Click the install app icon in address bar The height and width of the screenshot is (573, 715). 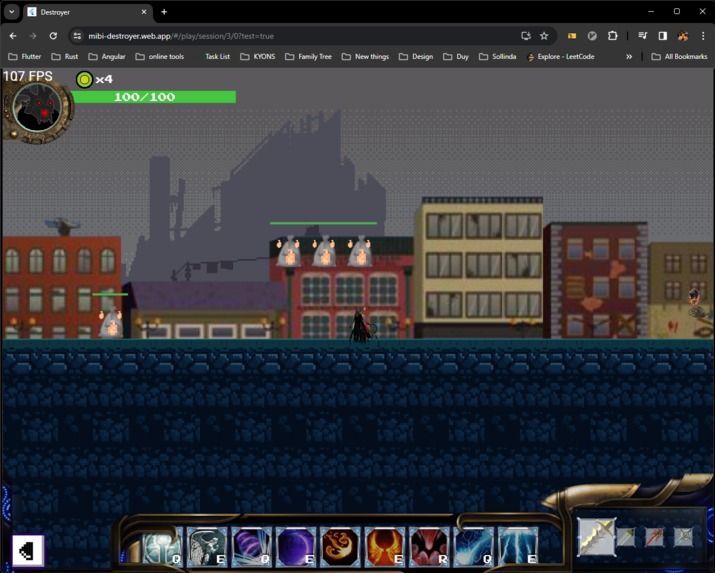pos(526,36)
